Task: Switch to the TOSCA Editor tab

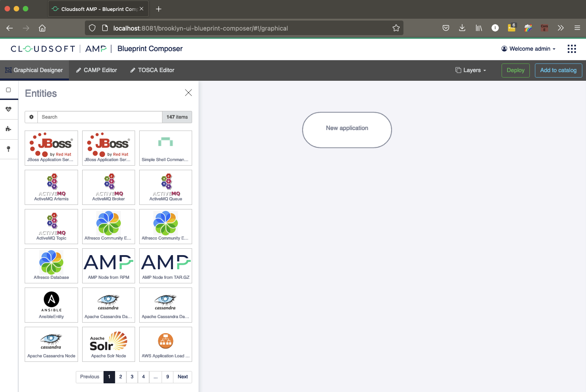Action: pyautogui.click(x=152, y=70)
